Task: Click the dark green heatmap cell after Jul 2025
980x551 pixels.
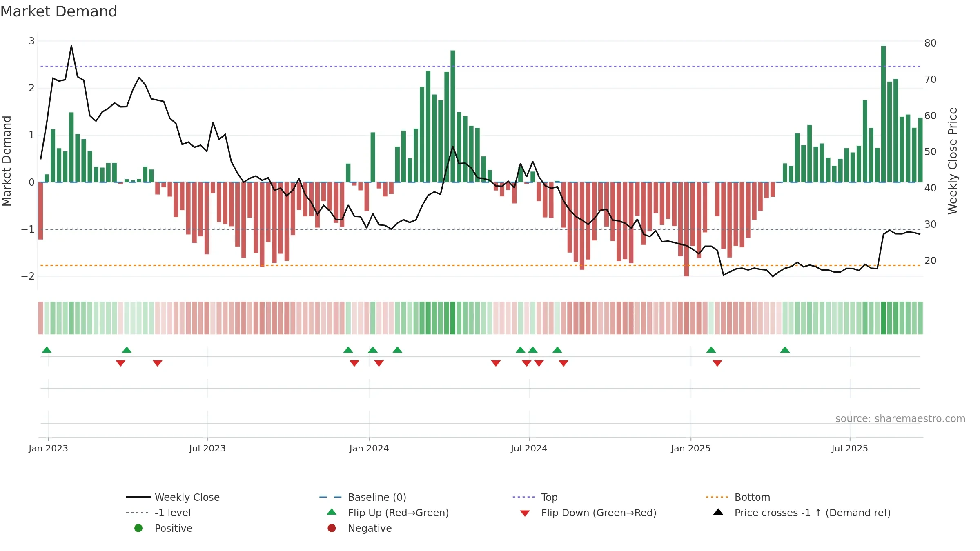Action: (x=884, y=318)
